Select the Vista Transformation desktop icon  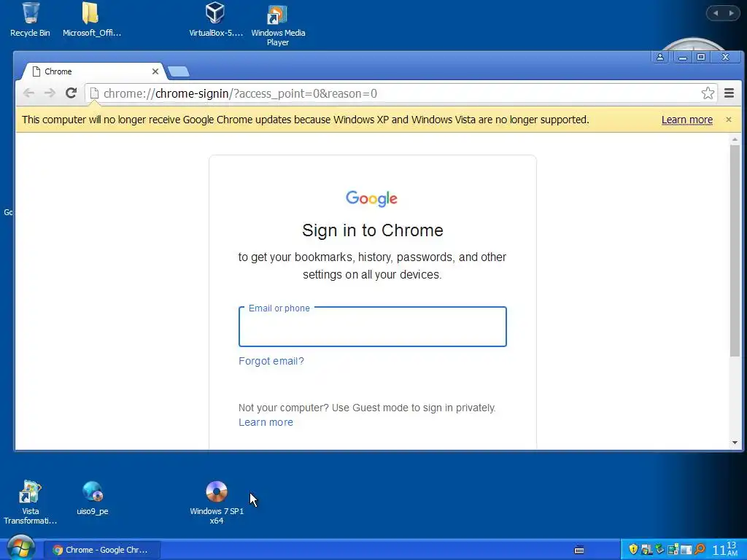click(x=30, y=502)
